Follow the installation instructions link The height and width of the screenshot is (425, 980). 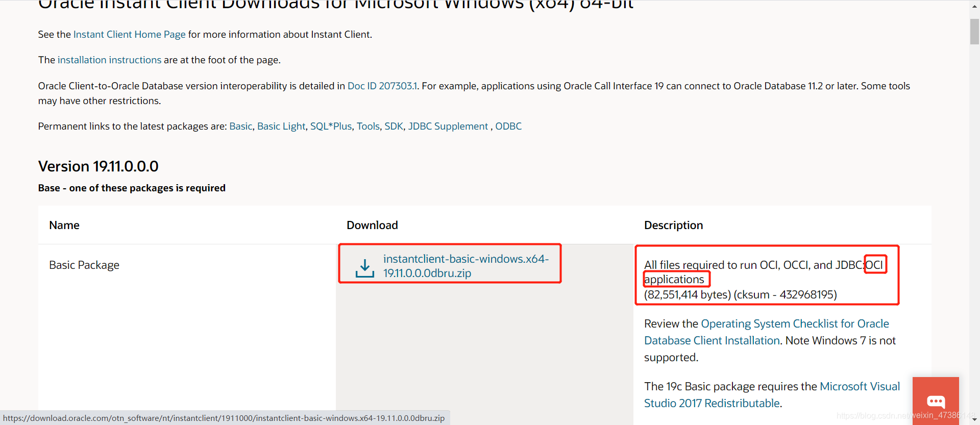[109, 60]
